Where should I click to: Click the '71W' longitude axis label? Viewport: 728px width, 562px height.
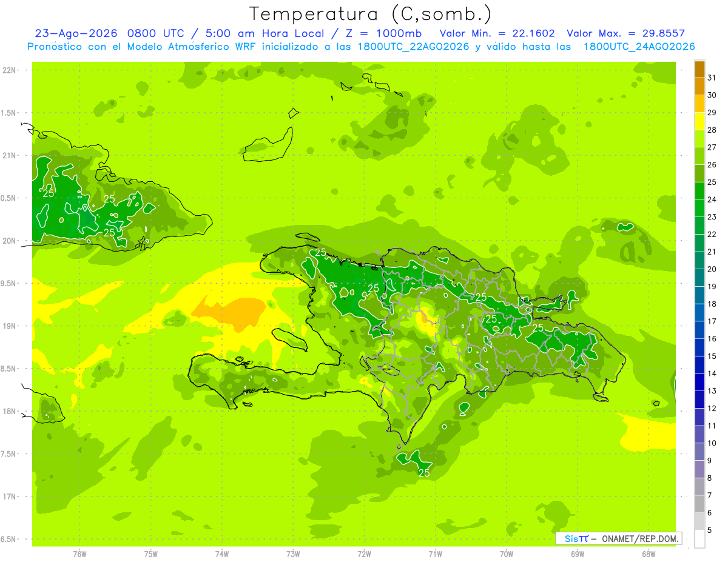pyautogui.click(x=435, y=555)
